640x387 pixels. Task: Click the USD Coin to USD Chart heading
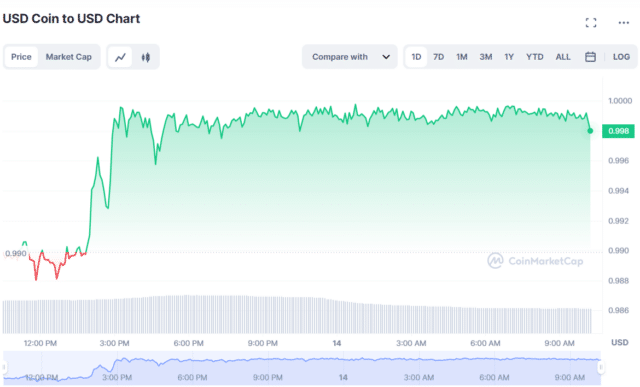[x=71, y=19]
